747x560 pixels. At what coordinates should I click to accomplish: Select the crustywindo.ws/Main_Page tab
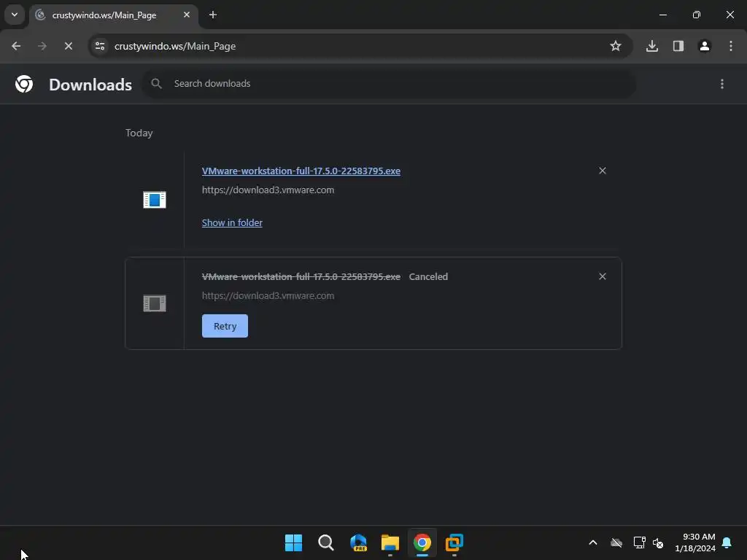click(x=113, y=15)
